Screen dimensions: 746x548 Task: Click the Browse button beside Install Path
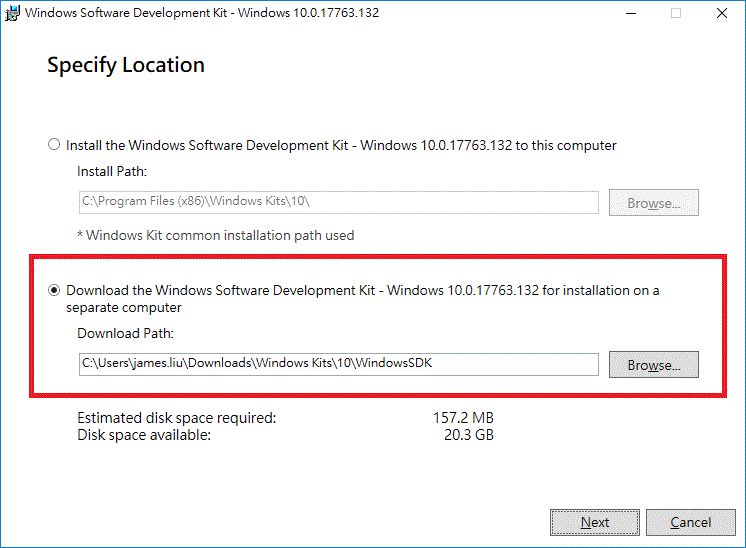(654, 203)
